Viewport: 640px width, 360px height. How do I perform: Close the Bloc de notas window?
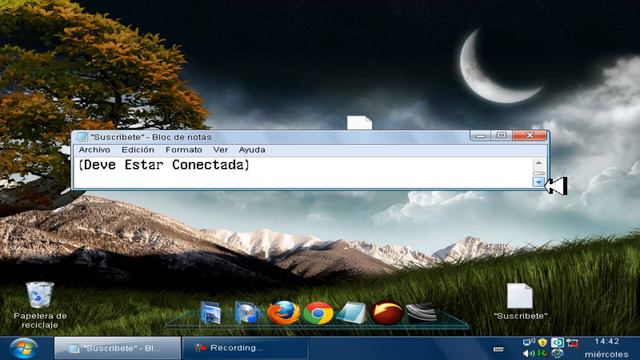(529, 135)
